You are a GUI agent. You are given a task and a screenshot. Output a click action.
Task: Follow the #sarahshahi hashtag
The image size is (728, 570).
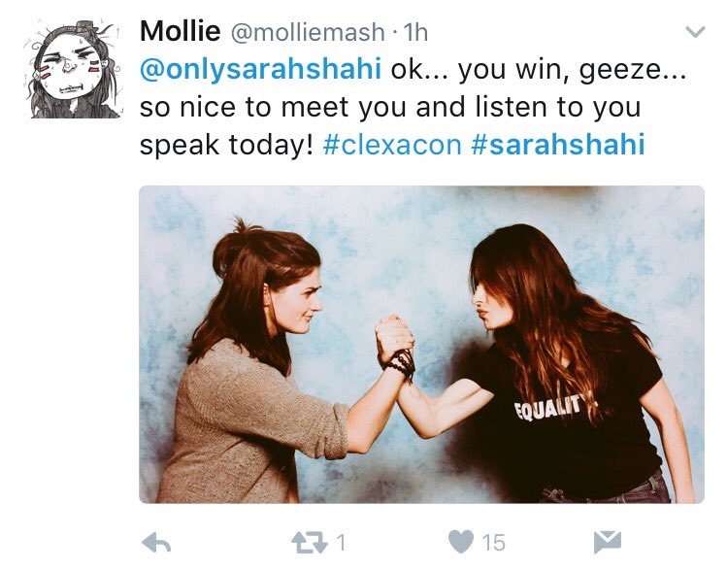[x=558, y=145]
